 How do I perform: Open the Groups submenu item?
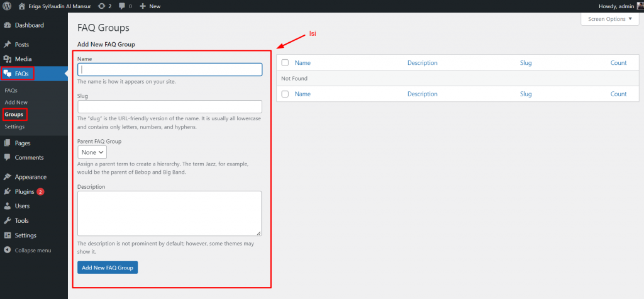pyautogui.click(x=14, y=115)
